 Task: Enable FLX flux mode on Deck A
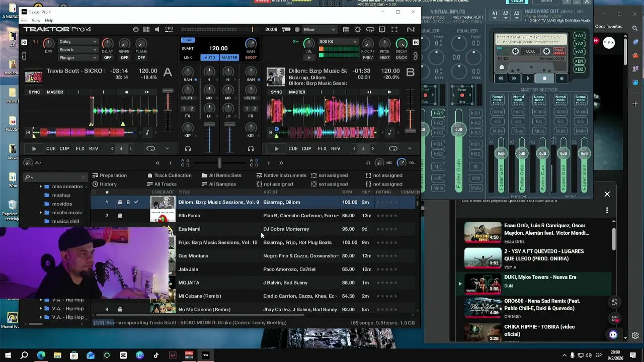(80, 149)
